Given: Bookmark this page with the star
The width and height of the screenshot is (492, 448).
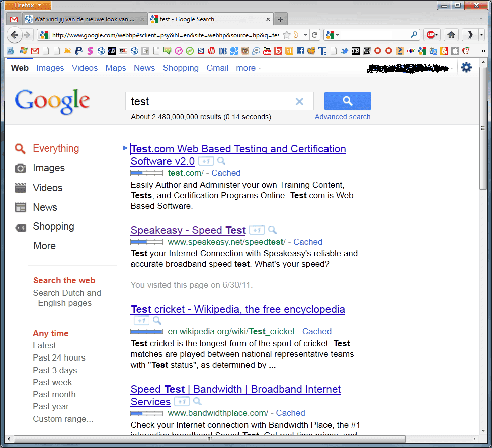Looking at the screenshot, I should tap(287, 35).
